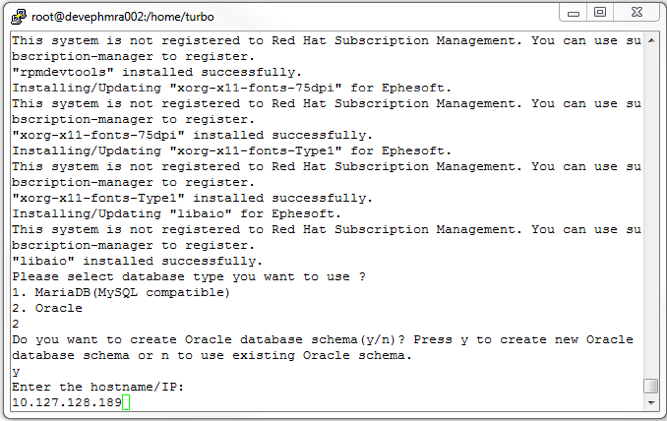This screenshot has height=421, width=667.
Task: Click the empty scrollbar track above thumb
Action: click(x=651, y=200)
